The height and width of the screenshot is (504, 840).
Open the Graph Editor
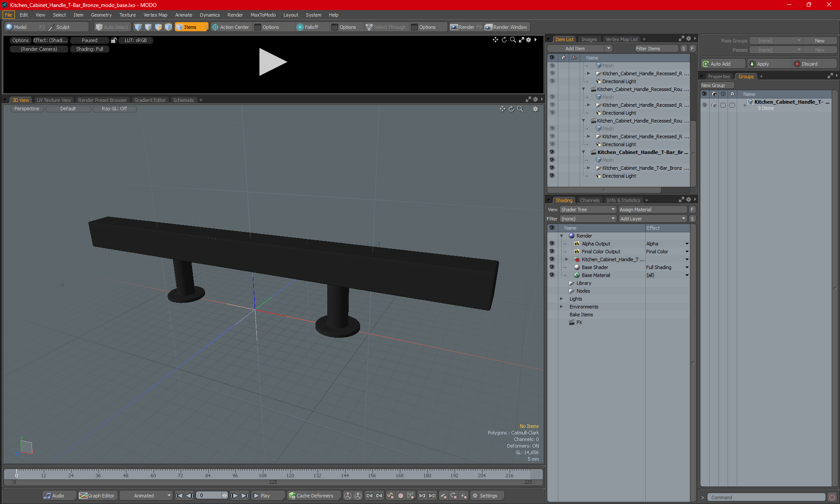[x=97, y=496]
